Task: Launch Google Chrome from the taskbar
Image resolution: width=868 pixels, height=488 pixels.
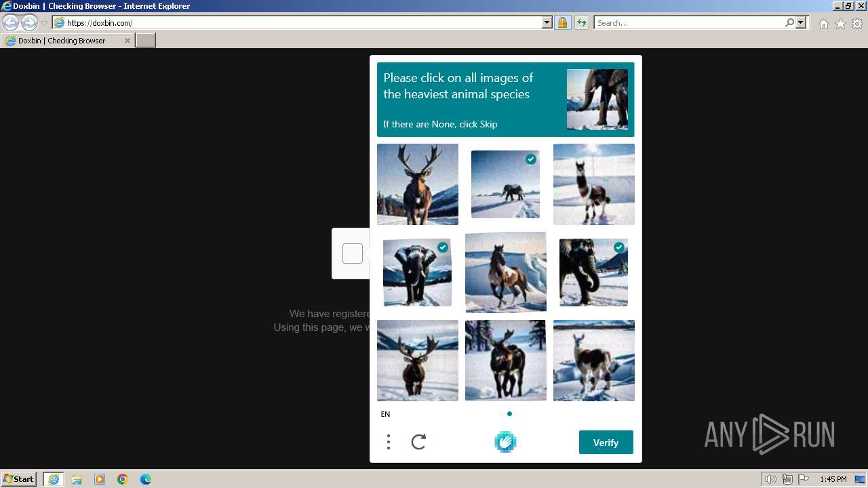Action: point(123,479)
